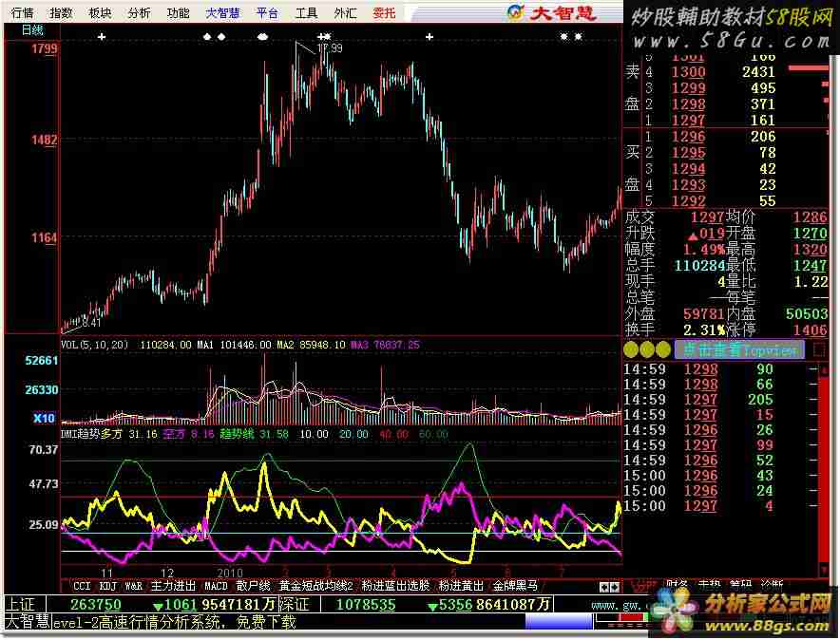Viewport: 840px width, 640px height.
Task: Click the 2010 date label on the time axis
Action: point(230,574)
